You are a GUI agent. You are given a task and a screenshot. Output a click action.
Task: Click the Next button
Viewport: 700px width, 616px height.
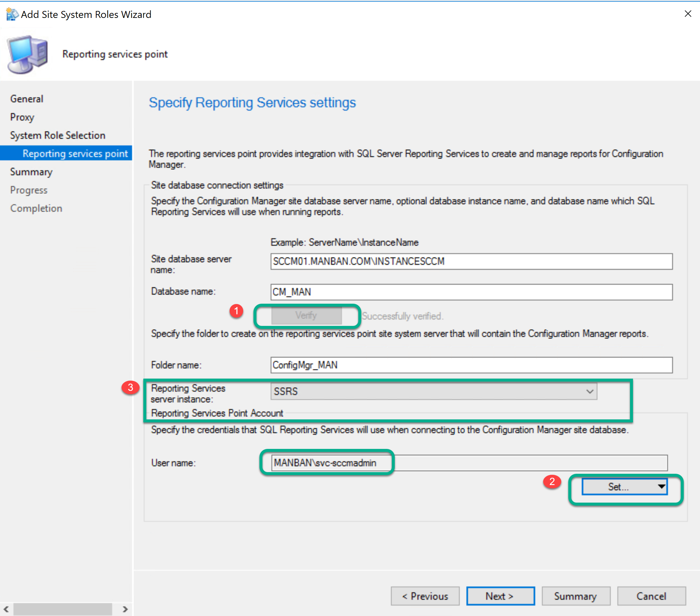(500, 596)
